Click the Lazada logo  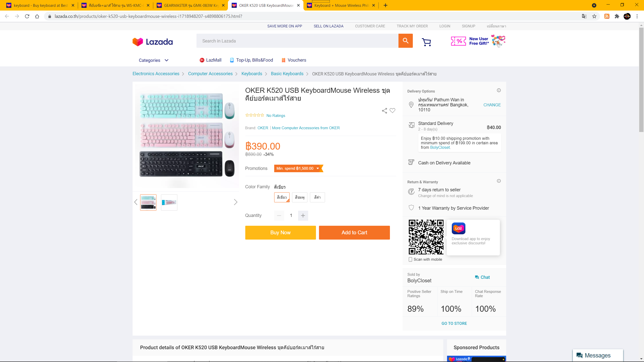click(152, 42)
